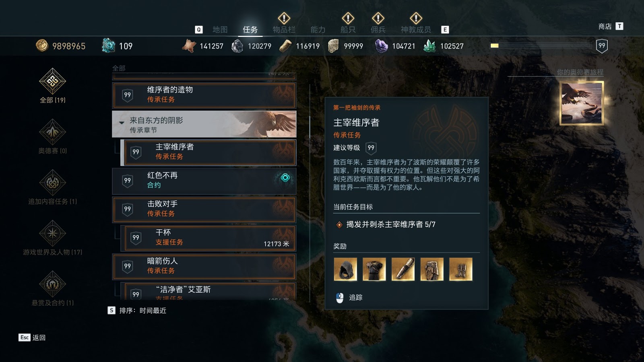The height and width of the screenshot is (362, 644).
Task: Click the boots reward item icon
Action: 461,269
